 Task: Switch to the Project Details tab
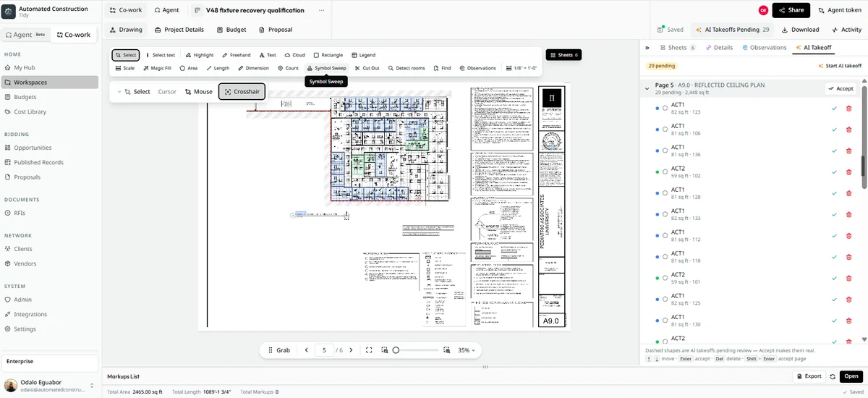tap(179, 30)
